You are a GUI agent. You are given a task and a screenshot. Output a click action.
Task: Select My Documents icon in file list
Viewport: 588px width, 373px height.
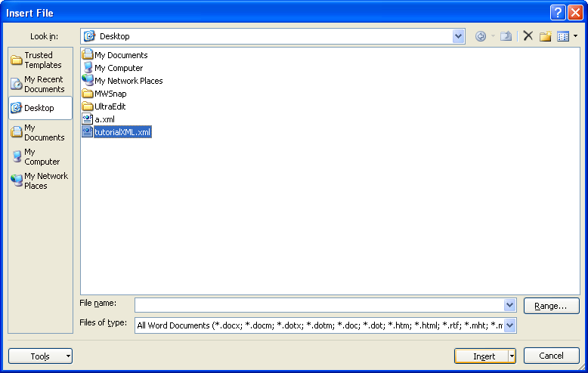pyautogui.click(x=88, y=54)
